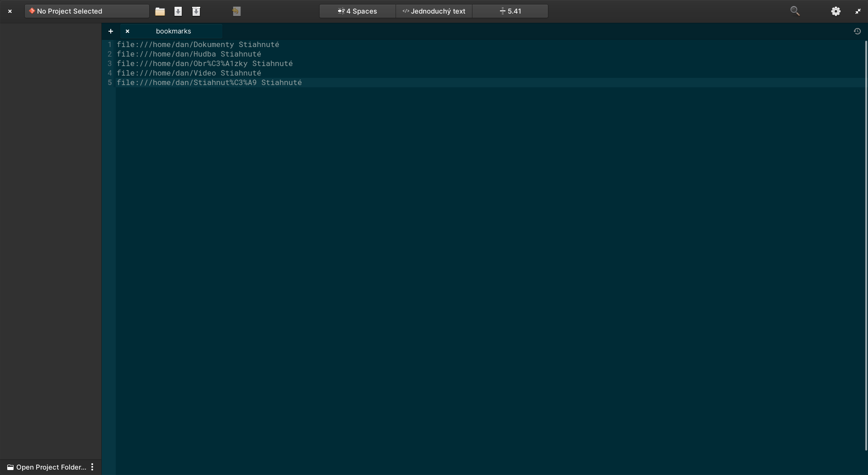This screenshot has width=868, height=475.
Task: Add a new tab with plus icon
Action: click(111, 31)
